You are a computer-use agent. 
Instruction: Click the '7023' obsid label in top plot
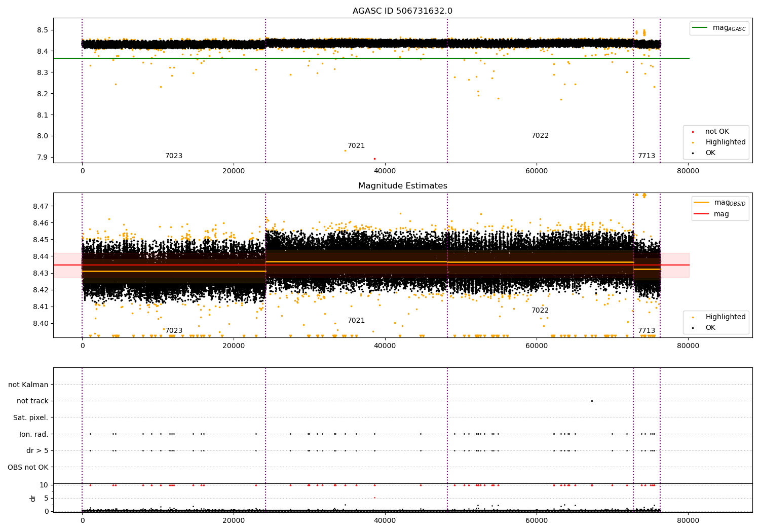(174, 156)
